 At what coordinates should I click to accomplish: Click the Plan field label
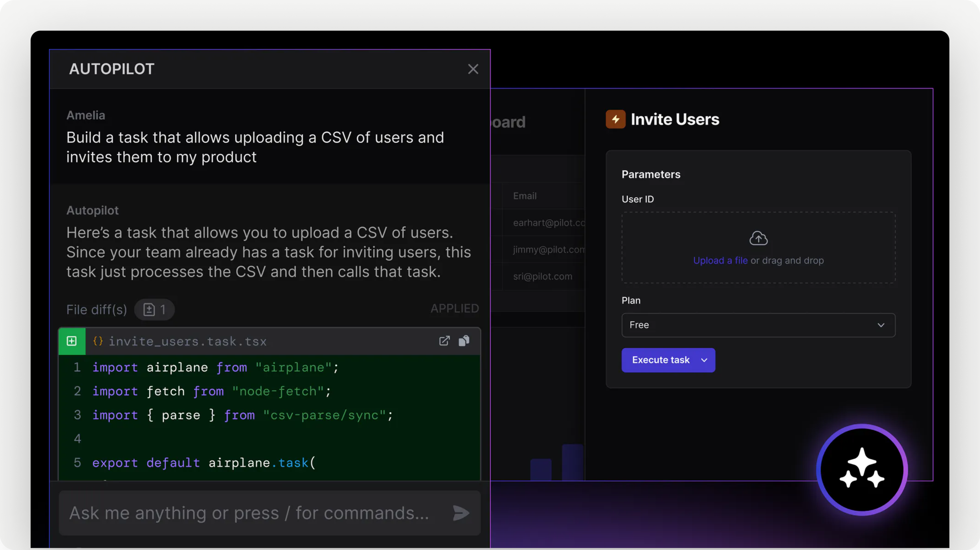coord(631,301)
